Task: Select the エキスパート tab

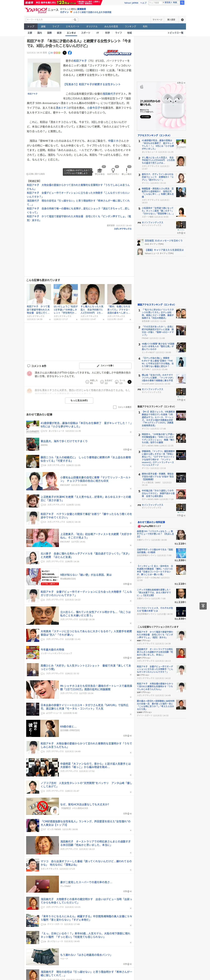Action: (72, 26)
